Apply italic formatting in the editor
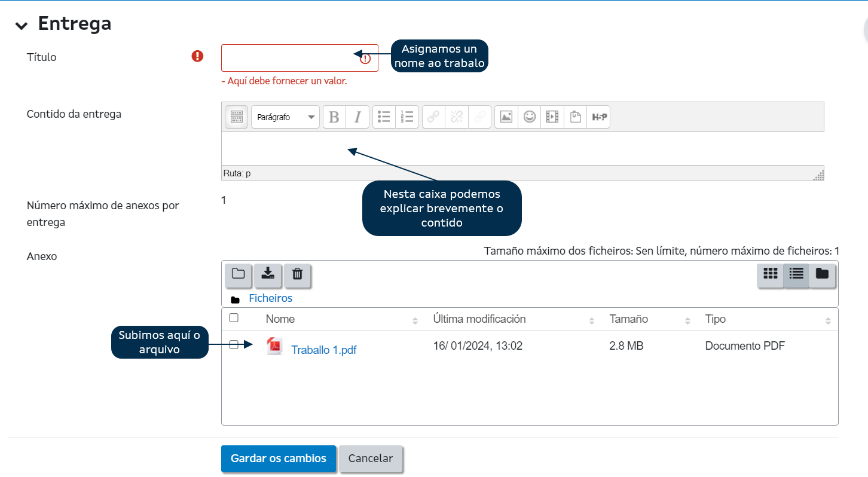 click(x=357, y=117)
